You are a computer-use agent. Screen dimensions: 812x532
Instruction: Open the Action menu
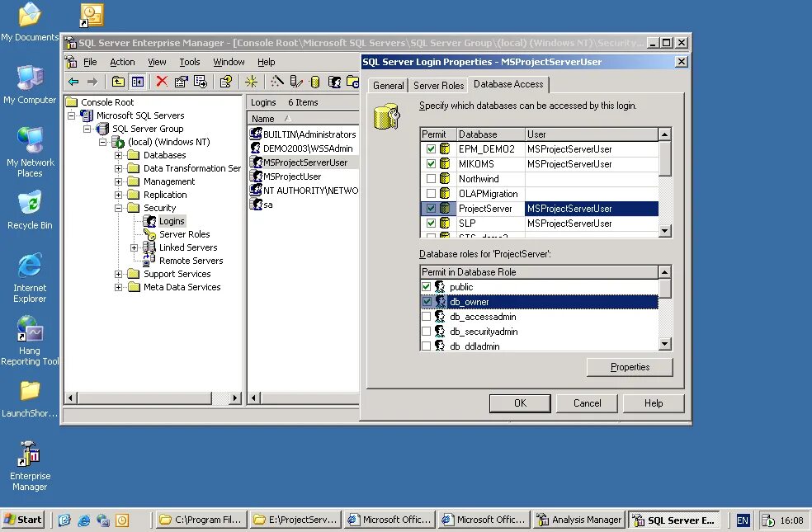tap(122, 62)
